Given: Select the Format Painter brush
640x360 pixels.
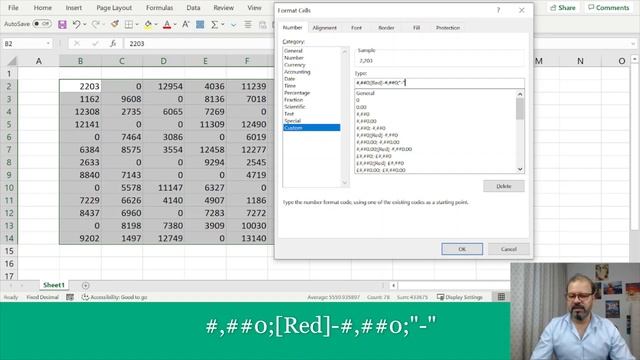Looking at the screenshot, I should click(115, 24).
